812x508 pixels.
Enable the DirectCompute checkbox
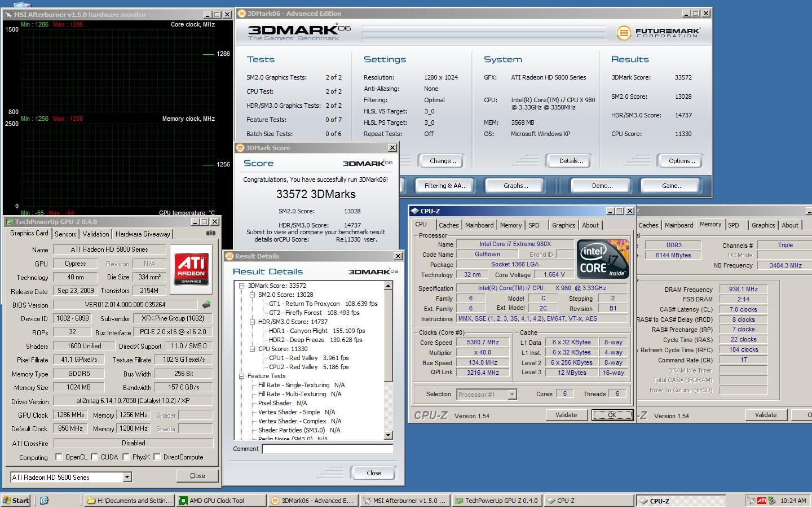pyautogui.click(x=157, y=457)
